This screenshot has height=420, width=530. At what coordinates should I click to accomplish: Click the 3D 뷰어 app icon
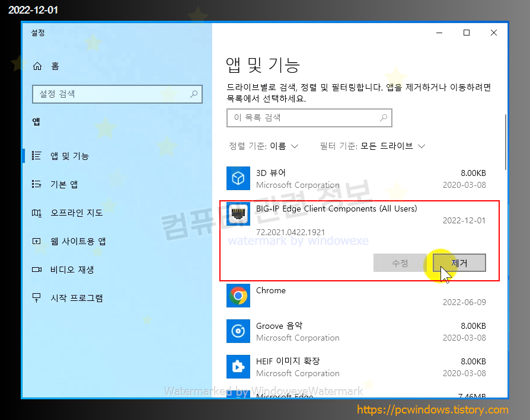coord(238,178)
